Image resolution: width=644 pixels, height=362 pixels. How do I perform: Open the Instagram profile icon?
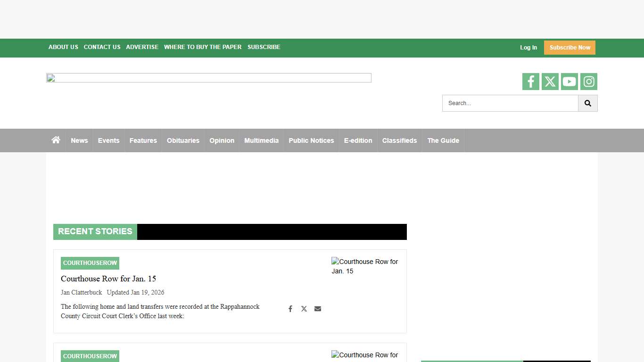pyautogui.click(x=588, y=82)
